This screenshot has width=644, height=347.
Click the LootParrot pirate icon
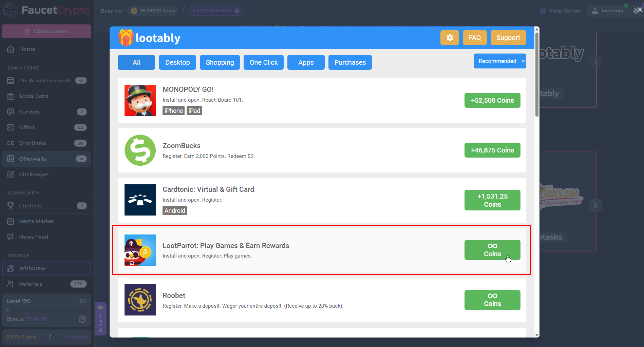click(x=140, y=250)
